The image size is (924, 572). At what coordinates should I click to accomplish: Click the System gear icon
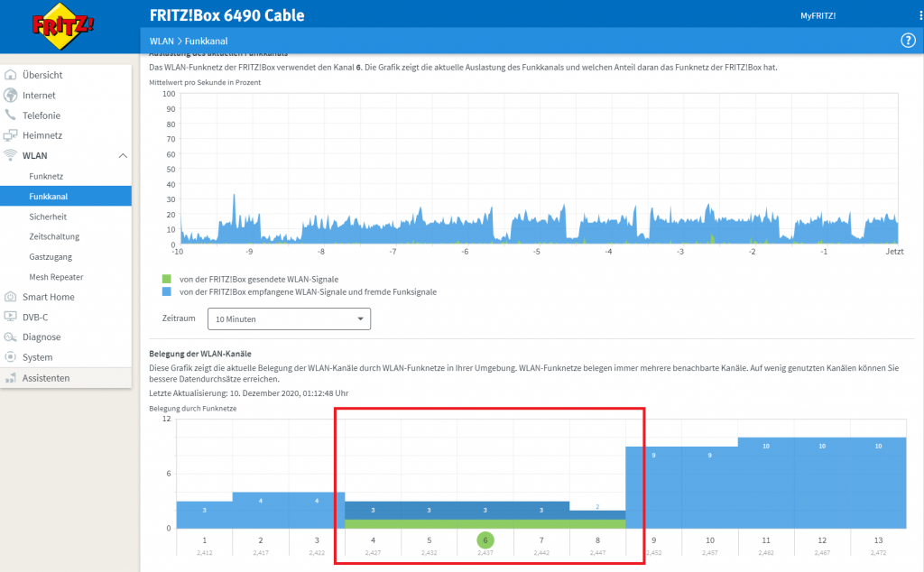point(10,357)
